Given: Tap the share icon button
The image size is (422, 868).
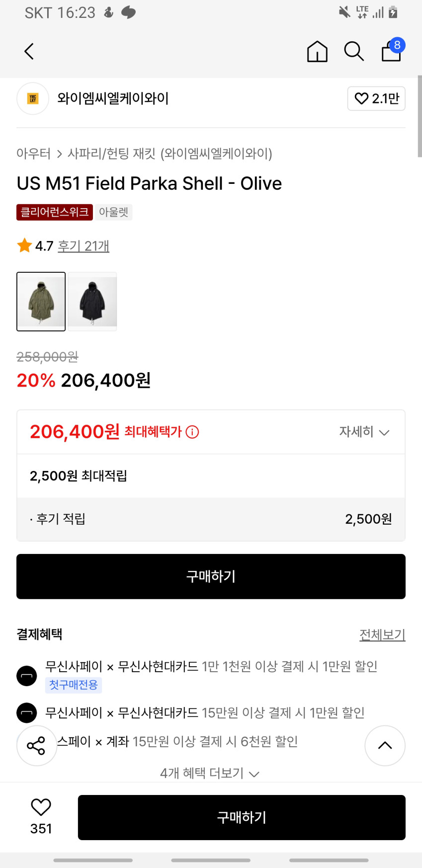Looking at the screenshot, I should pyautogui.click(x=36, y=745).
